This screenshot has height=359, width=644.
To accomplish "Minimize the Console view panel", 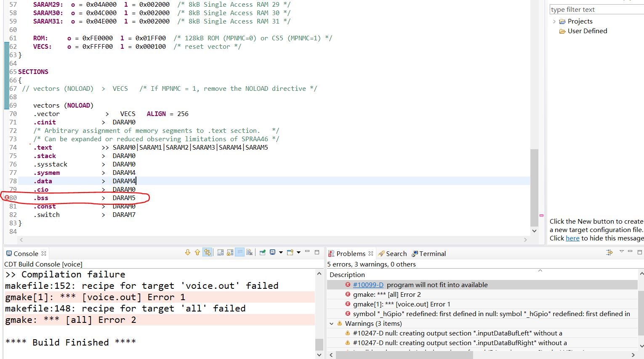I will tap(307, 252).
